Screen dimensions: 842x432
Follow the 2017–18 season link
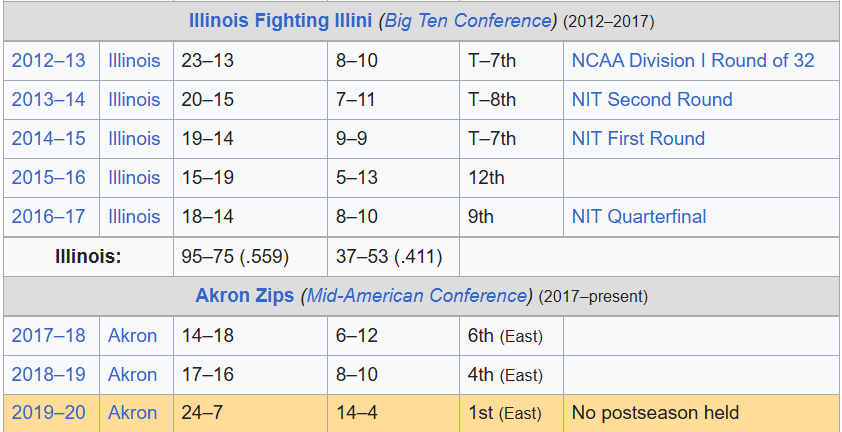pos(48,335)
